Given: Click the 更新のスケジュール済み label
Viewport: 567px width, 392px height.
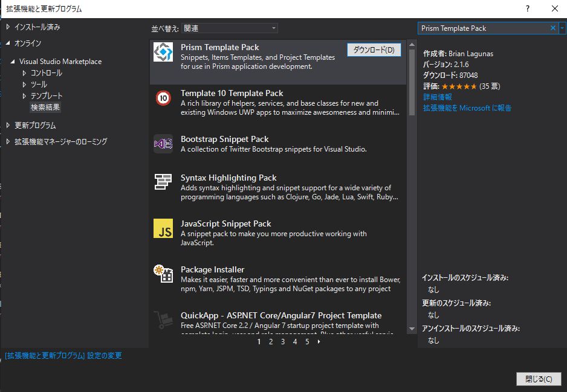Looking at the screenshot, I should 456,303.
